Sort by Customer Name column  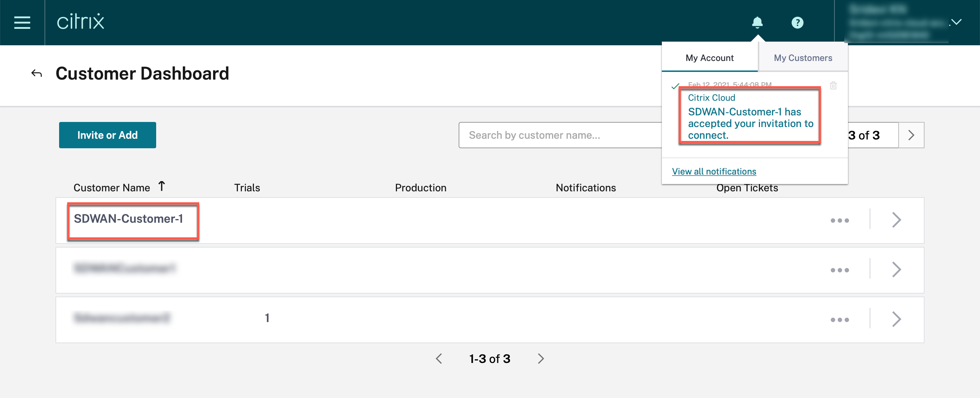(119, 187)
